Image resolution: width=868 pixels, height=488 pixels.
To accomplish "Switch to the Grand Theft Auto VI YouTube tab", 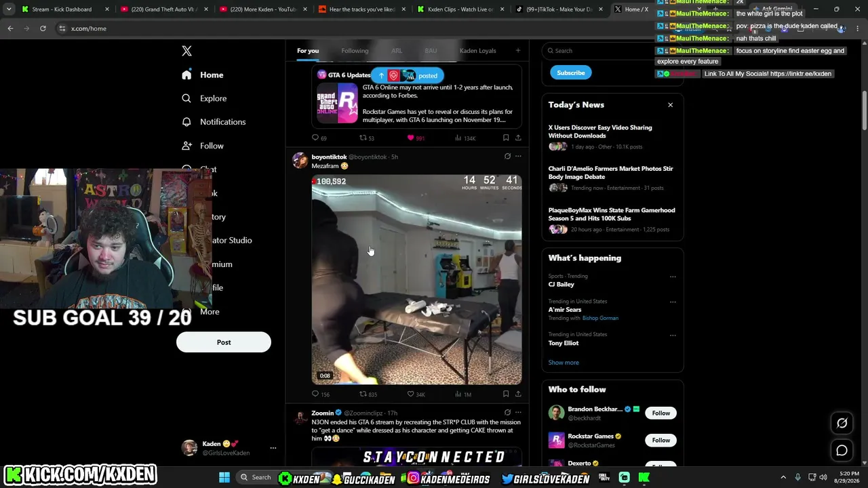I will coord(163,9).
